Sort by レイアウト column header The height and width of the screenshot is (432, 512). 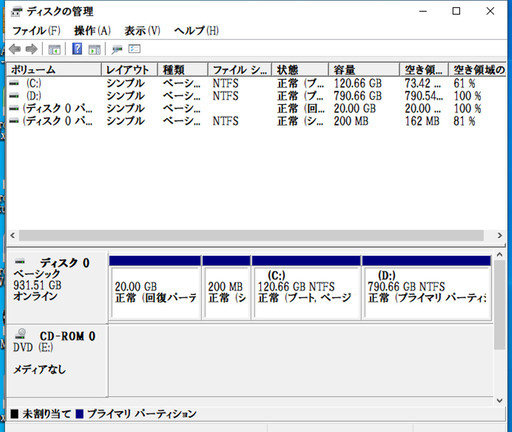click(x=129, y=70)
